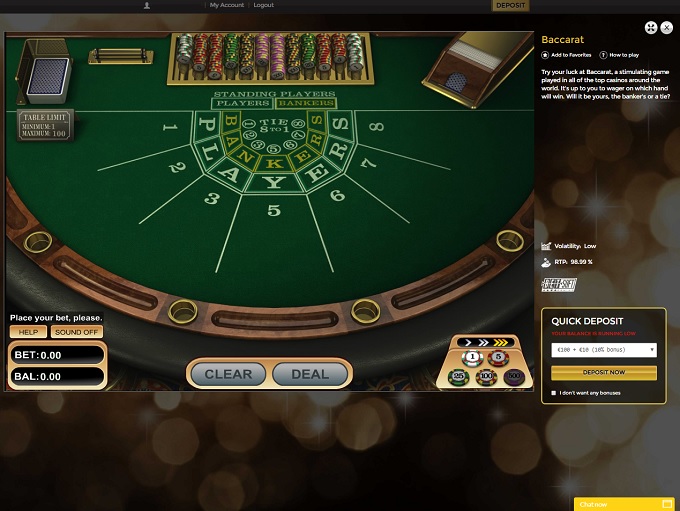This screenshot has width=680, height=511.
Task: Place a bet on TIE 8 to 1
Action: tap(274, 125)
